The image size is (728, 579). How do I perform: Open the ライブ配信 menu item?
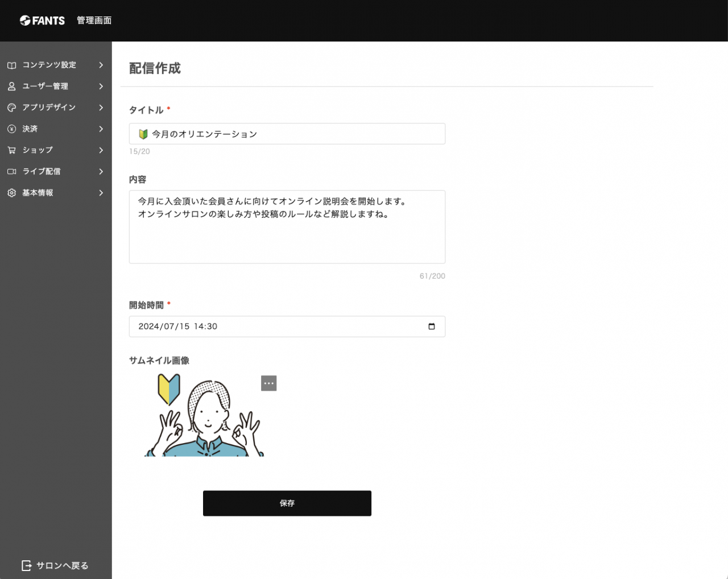56,171
